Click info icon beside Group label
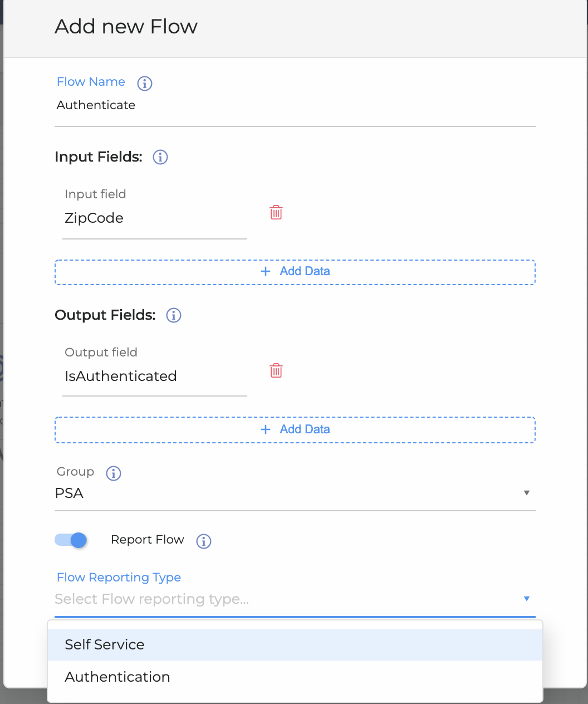Viewport: 588px width, 704px height. coord(114,473)
